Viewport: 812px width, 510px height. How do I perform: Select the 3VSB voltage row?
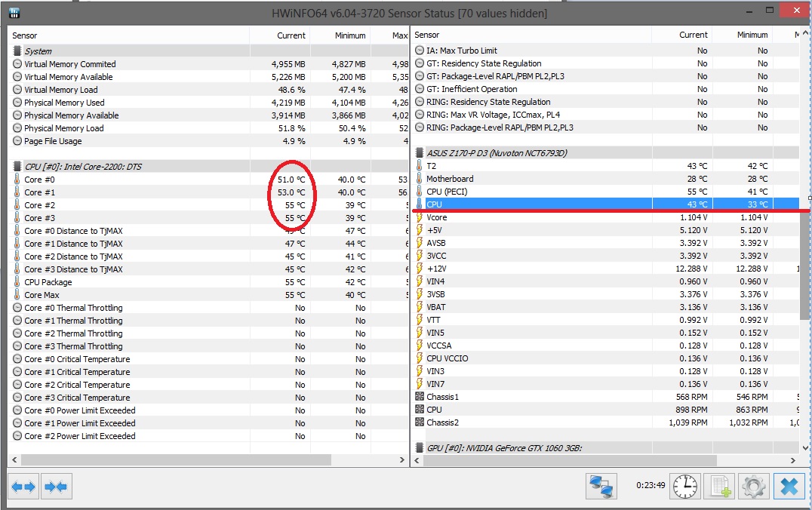(x=606, y=294)
